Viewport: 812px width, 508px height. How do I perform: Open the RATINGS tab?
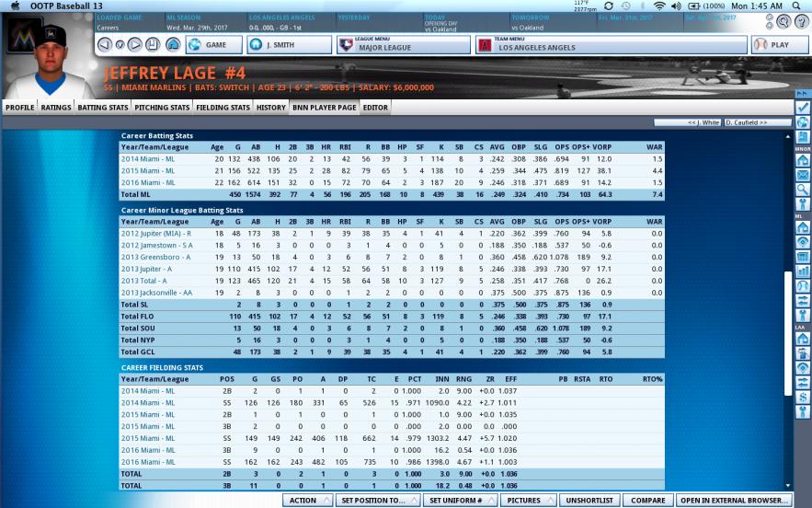pyautogui.click(x=56, y=108)
